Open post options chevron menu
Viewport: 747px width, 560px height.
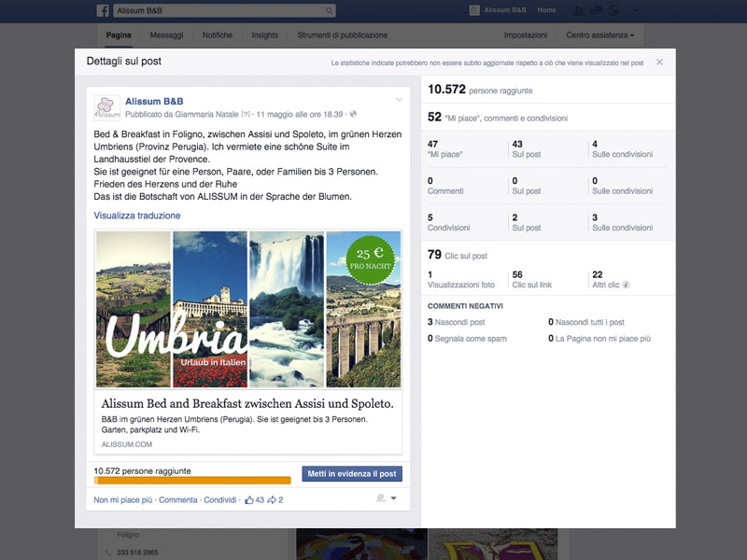click(399, 100)
